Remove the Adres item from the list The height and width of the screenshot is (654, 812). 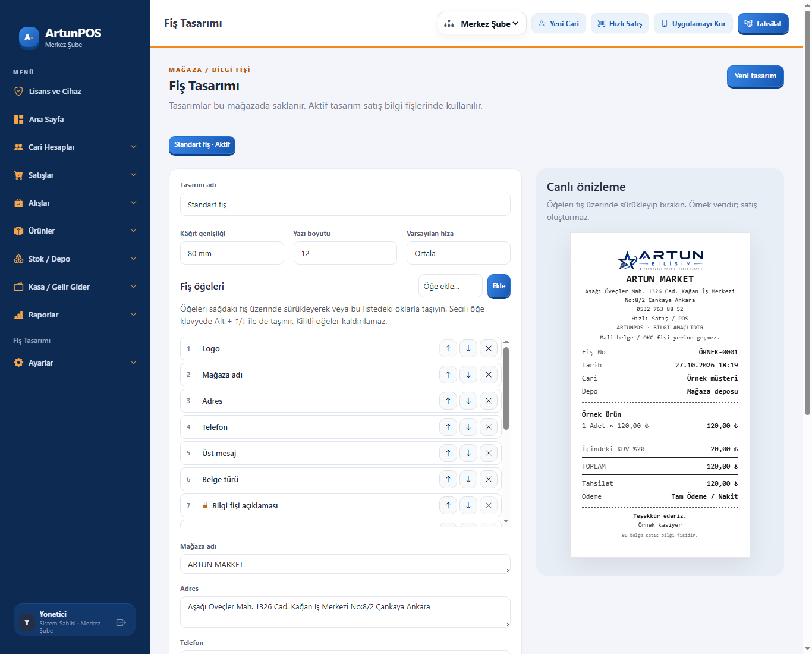489,401
